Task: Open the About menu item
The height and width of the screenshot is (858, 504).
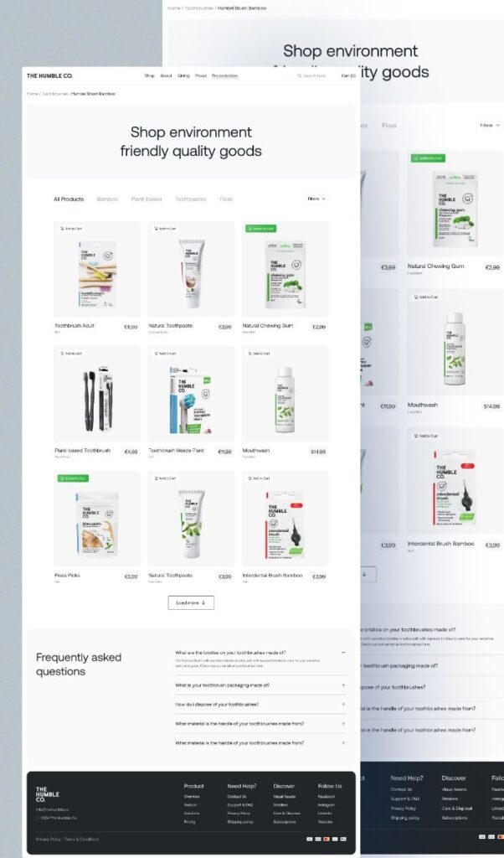Action: 166,76
